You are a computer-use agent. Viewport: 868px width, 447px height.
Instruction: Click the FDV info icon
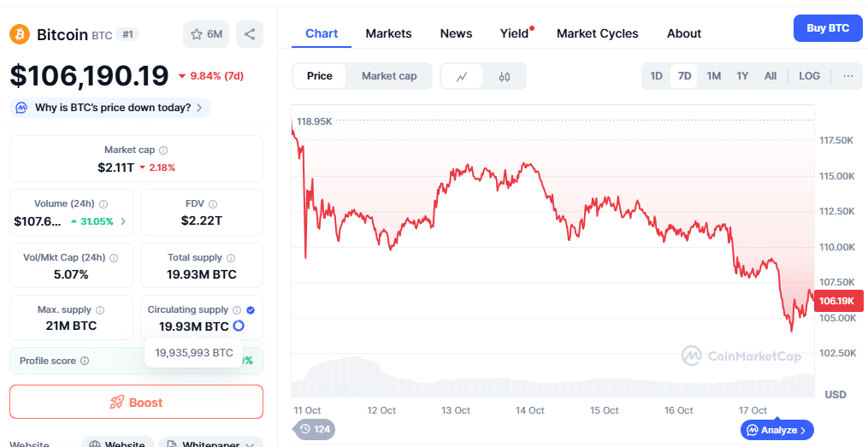tap(213, 204)
